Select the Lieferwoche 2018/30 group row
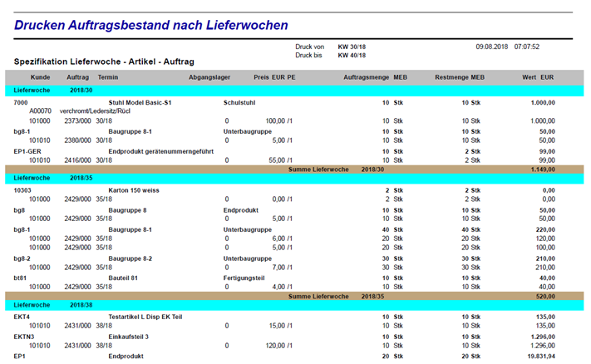 [x=294, y=91]
